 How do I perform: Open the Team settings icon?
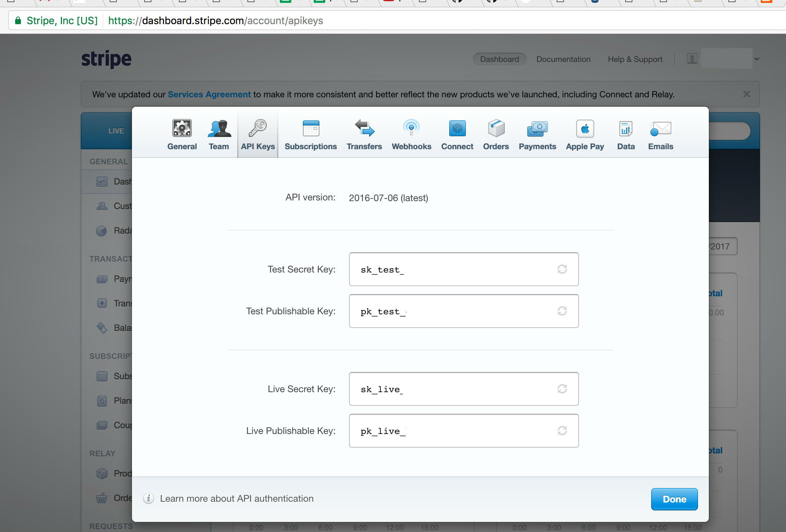(x=219, y=129)
